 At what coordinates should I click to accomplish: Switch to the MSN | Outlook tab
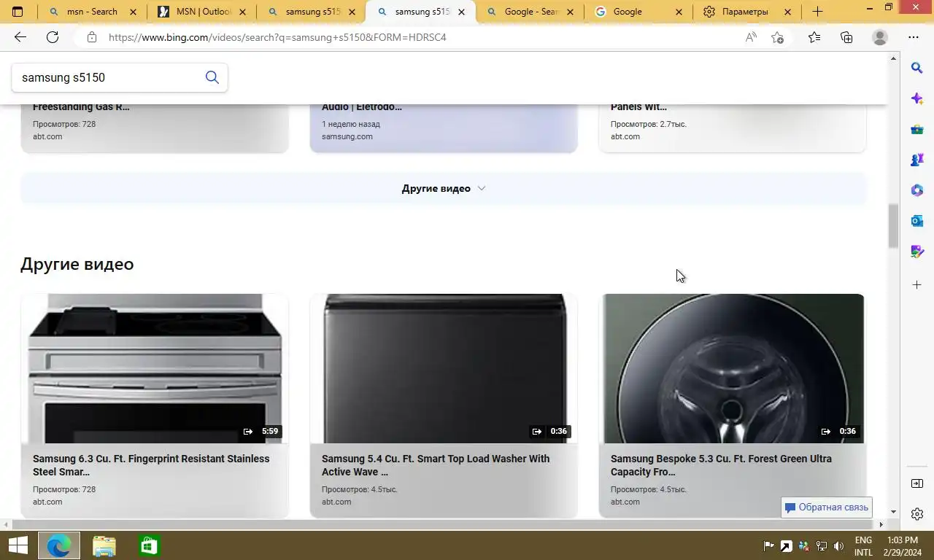[x=202, y=12]
